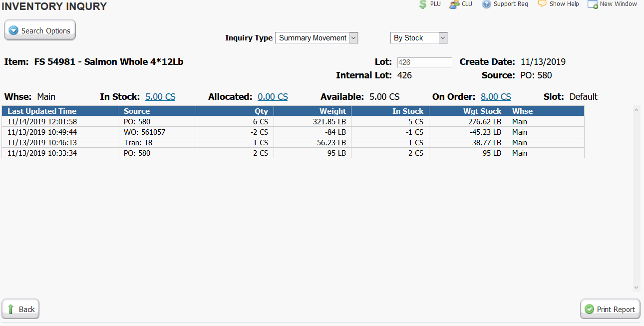Click the item title FS 54981 Salmon Whole
Image resolution: width=644 pixels, height=326 pixels.
[x=109, y=62]
